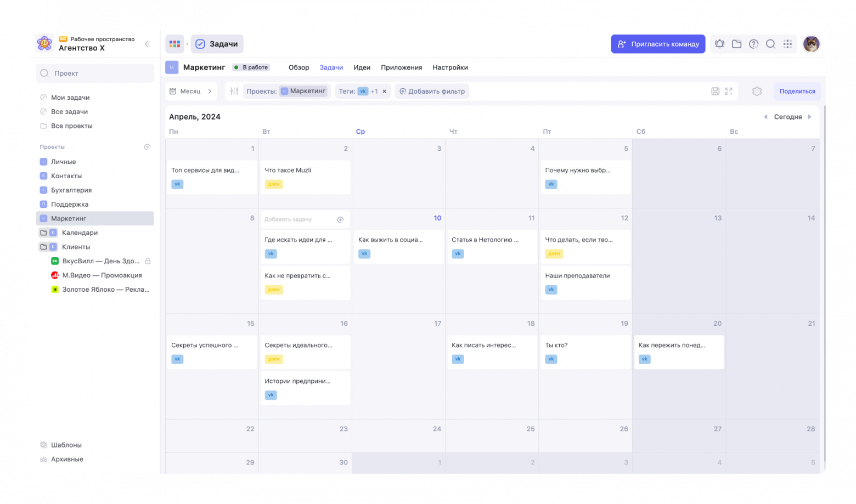This screenshot has width=856, height=504.
Task: Switch to the Обзор tab
Action: pyautogui.click(x=299, y=67)
